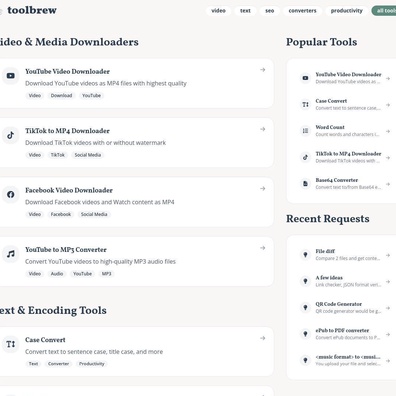Open TikTok to MP4 Downloader title link
Screen dimensions: 396x396
click(67, 131)
